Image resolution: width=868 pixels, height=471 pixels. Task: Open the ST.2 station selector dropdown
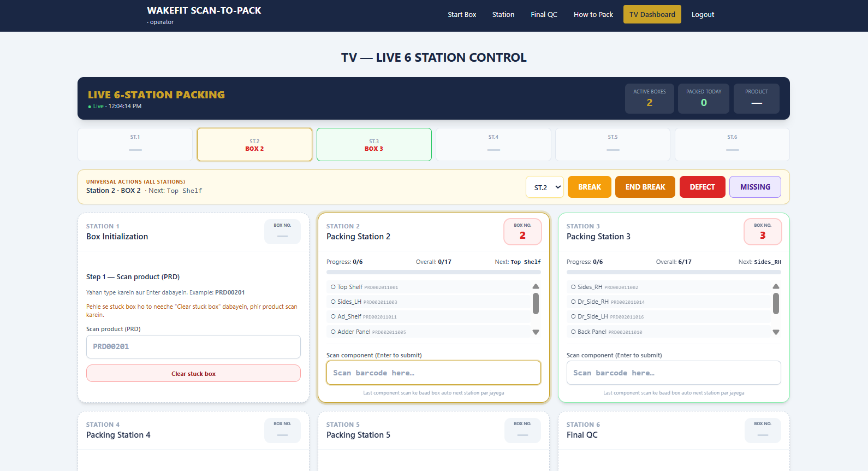[x=545, y=187]
